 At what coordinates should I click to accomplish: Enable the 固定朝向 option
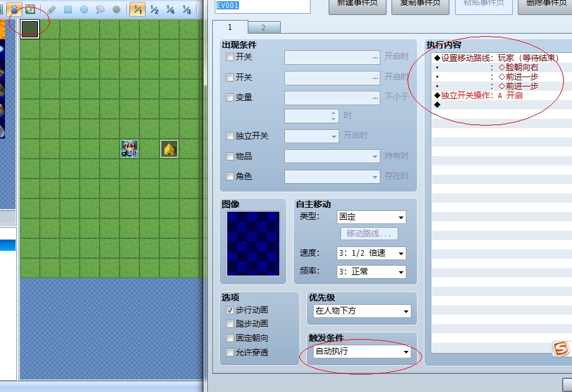[230, 338]
